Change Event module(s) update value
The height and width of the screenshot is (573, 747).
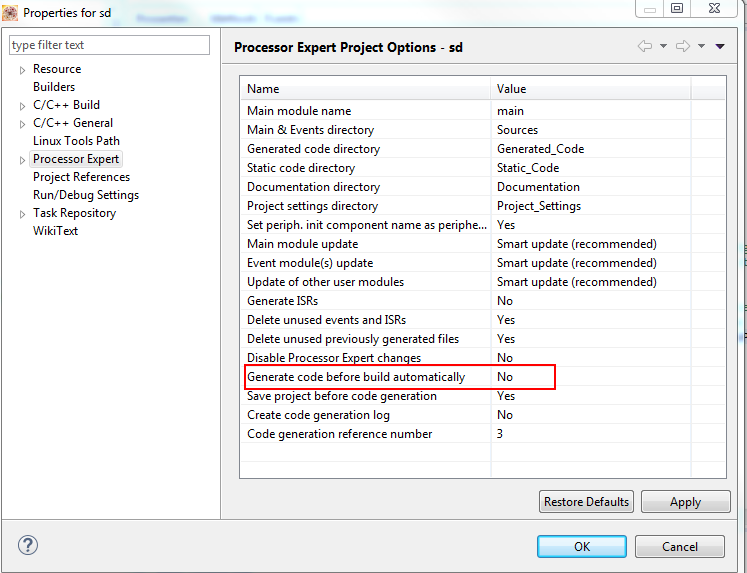(x=591, y=263)
